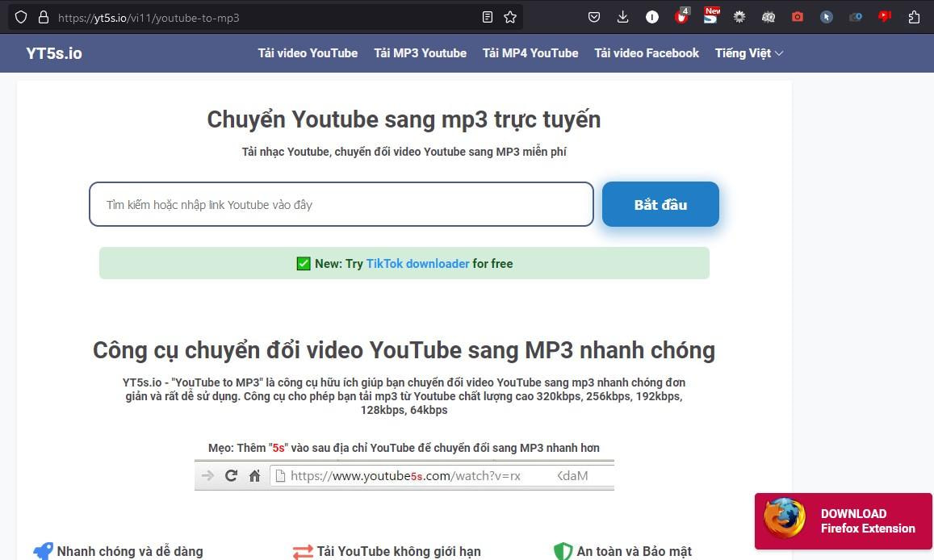Image resolution: width=934 pixels, height=560 pixels.
Task: Click the green checkmark icon beside New
Action: click(304, 264)
